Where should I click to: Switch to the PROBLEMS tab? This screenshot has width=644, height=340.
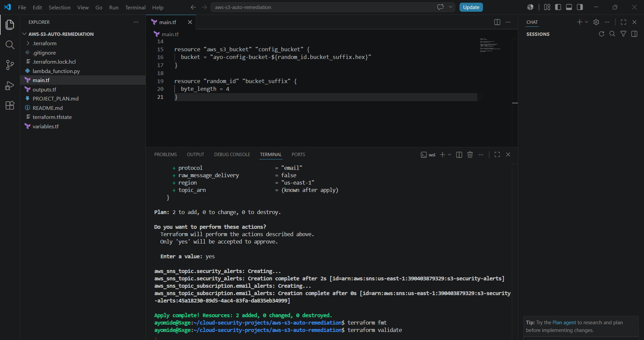pyautogui.click(x=165, y=154)
